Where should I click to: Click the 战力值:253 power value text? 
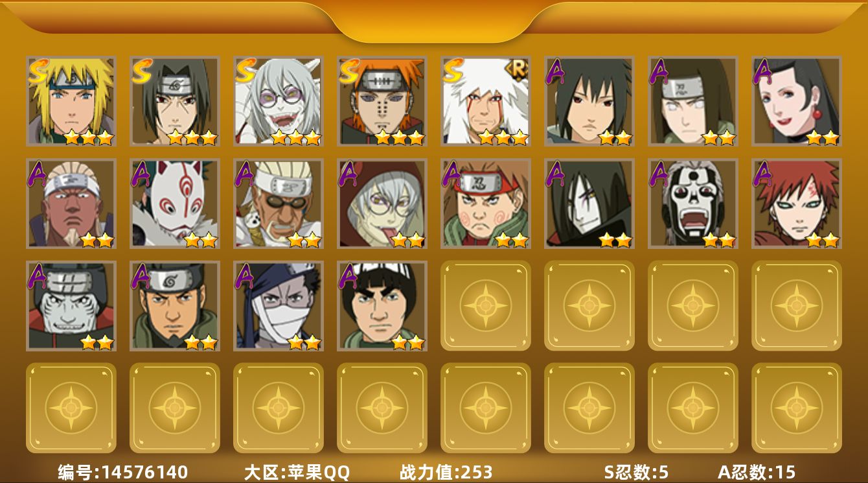(446, 472)
